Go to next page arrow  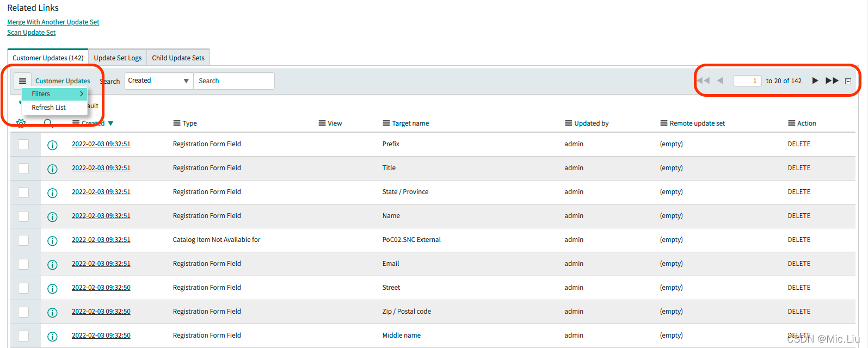(x=815, y=80)
